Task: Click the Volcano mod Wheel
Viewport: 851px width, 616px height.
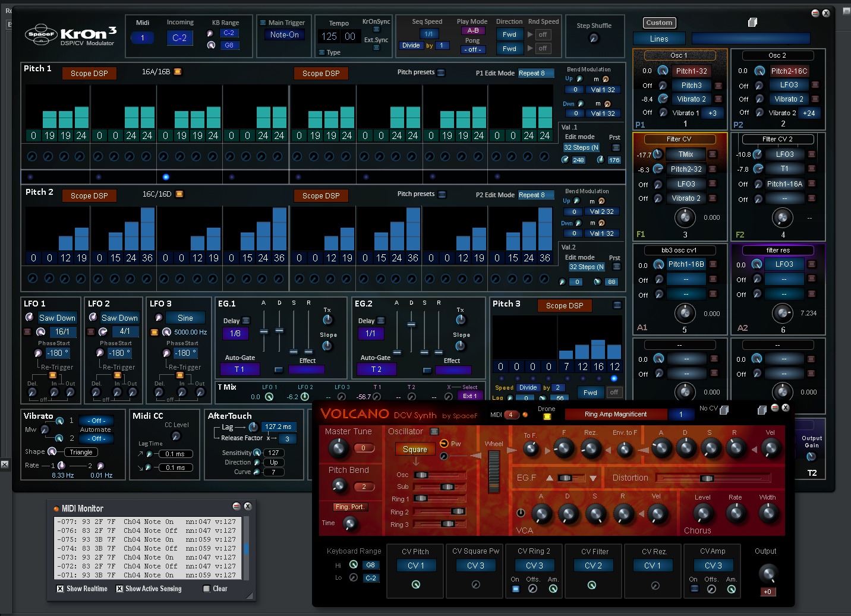Action: tap(494, 472)
